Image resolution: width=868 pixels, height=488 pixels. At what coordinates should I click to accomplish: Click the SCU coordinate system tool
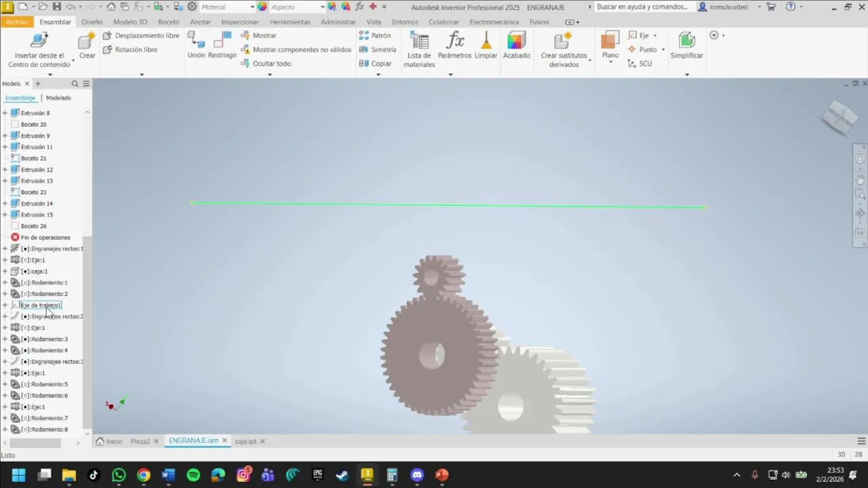(639, 64)
